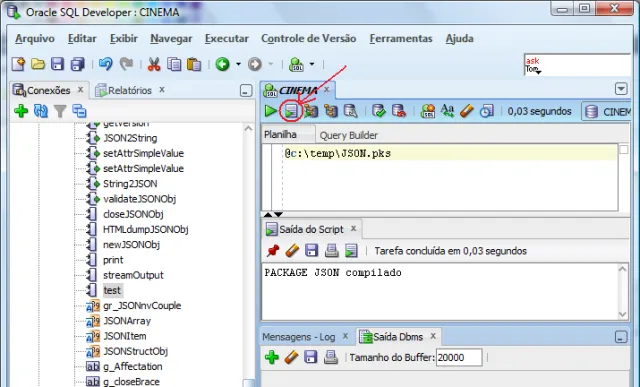Refresh the connections tree
This screenshot has width=640, height=387.
coord(40,111)
